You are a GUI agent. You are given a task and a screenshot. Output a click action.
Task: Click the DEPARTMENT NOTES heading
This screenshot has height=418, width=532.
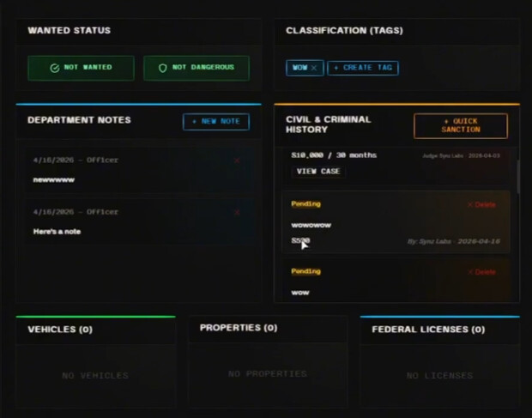tap(79, 120)
